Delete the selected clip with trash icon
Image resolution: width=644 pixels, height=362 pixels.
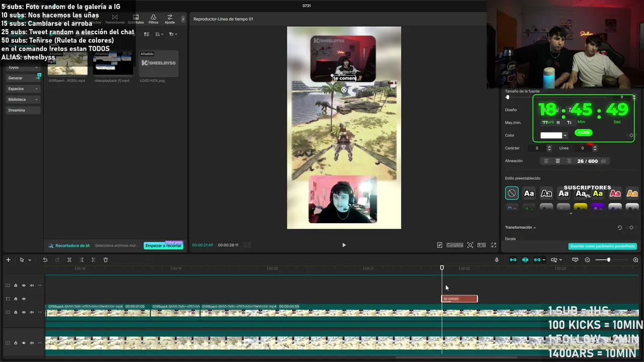click(106, 260)
